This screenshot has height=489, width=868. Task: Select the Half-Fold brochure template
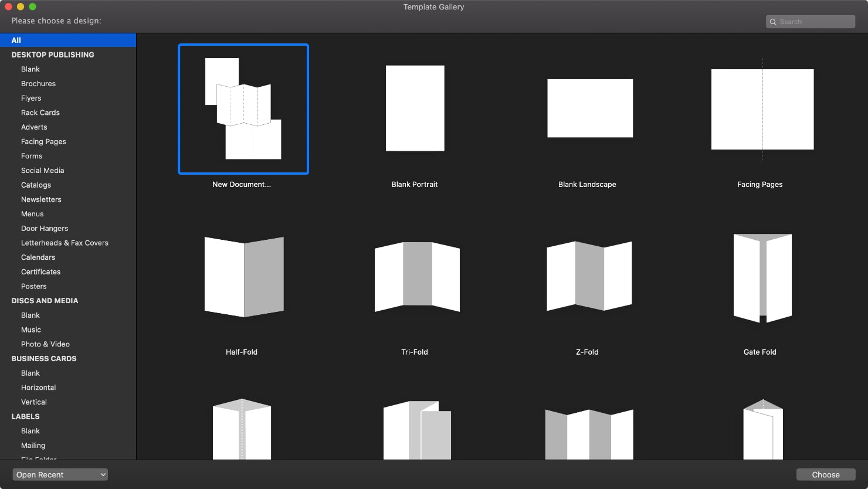(243, 276)
